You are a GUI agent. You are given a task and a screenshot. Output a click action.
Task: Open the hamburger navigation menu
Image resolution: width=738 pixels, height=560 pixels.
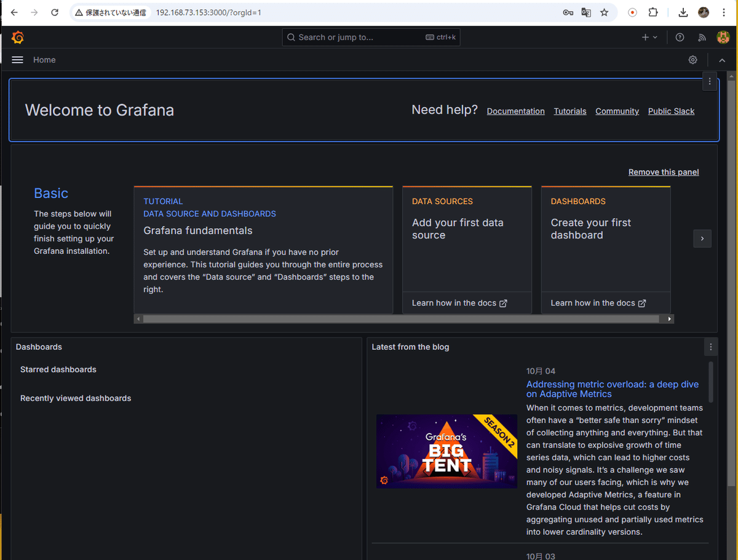click(18, 60)
